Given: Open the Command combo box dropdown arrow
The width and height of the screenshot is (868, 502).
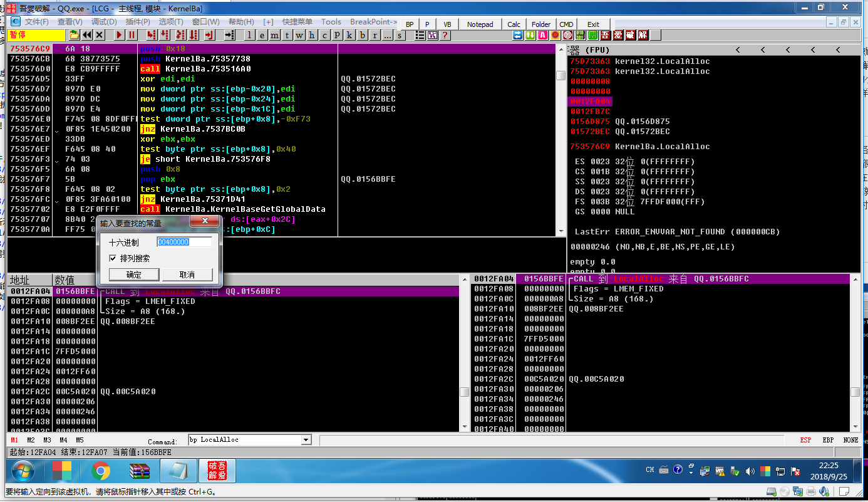Looking at the screenshot, I should tap(307, 440).
